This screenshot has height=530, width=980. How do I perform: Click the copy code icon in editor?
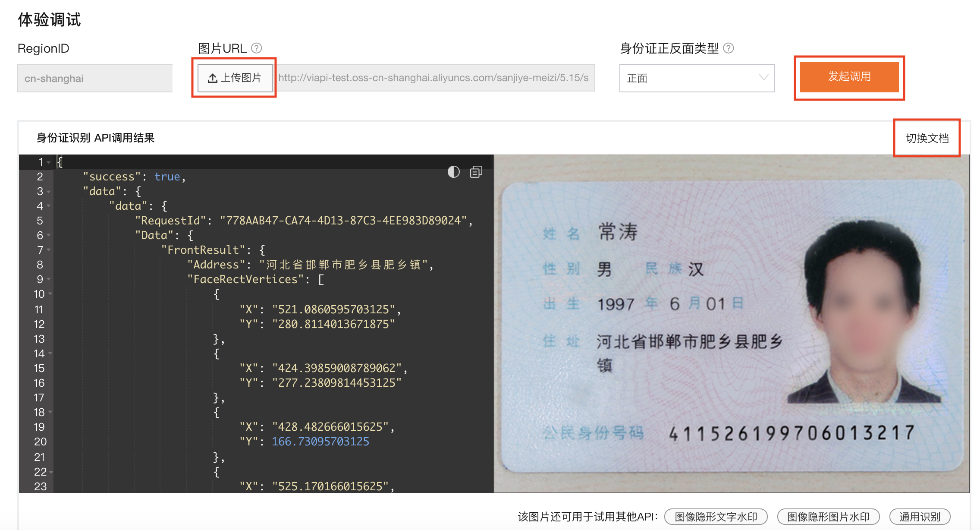476,172
